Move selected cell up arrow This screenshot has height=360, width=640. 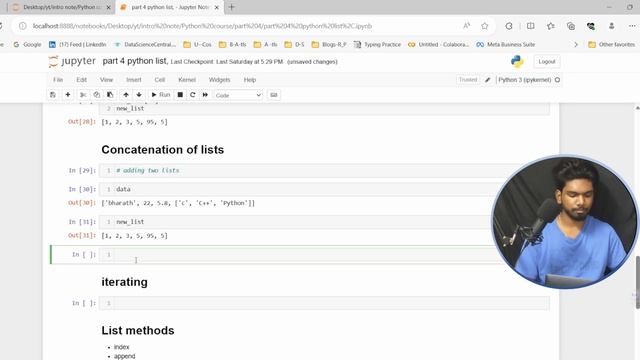[x=126, y=95]
